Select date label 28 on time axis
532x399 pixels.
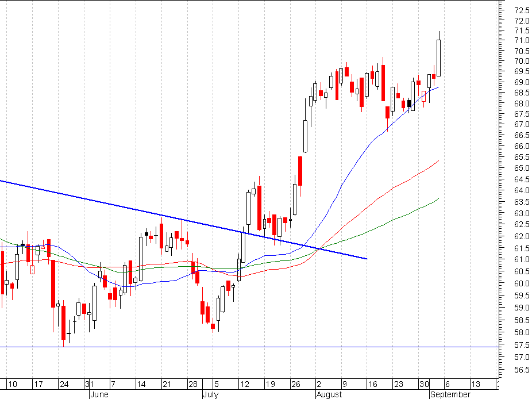(x=192, y=385)
